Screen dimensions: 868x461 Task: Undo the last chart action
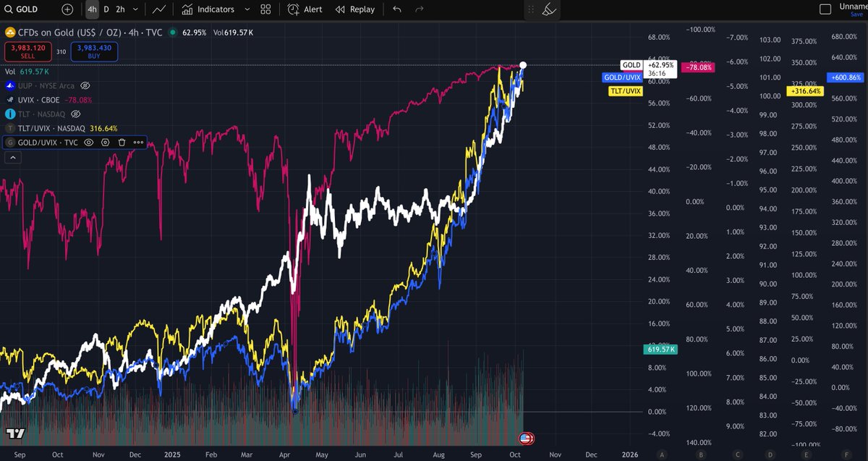click(396, 9)
